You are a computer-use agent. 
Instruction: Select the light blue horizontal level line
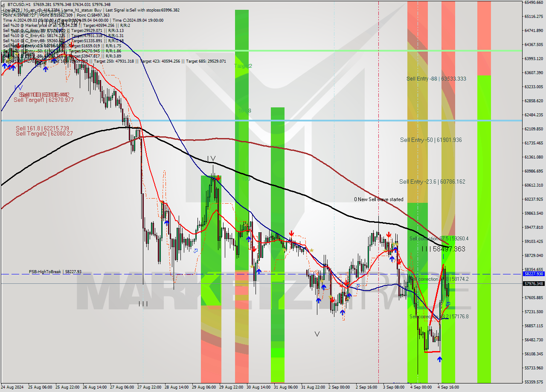[261, 121]
